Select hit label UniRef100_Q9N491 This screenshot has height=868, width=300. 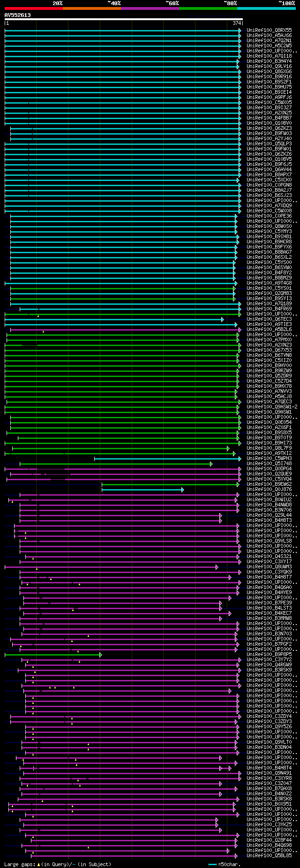point(269,773)
